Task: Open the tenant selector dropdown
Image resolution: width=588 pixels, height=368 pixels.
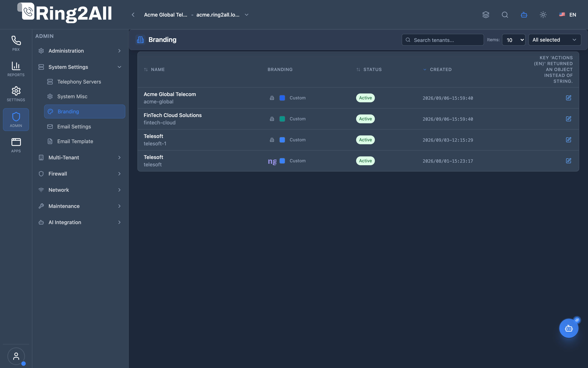Action: coord(196,15)
